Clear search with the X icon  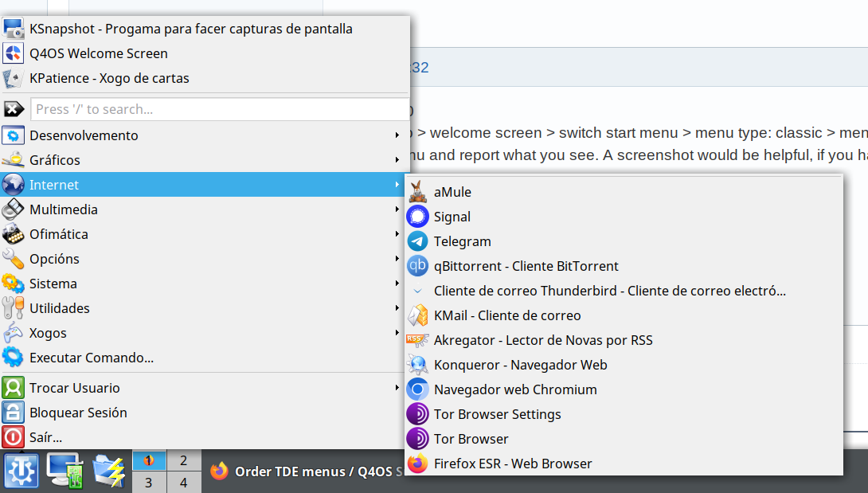14,109
